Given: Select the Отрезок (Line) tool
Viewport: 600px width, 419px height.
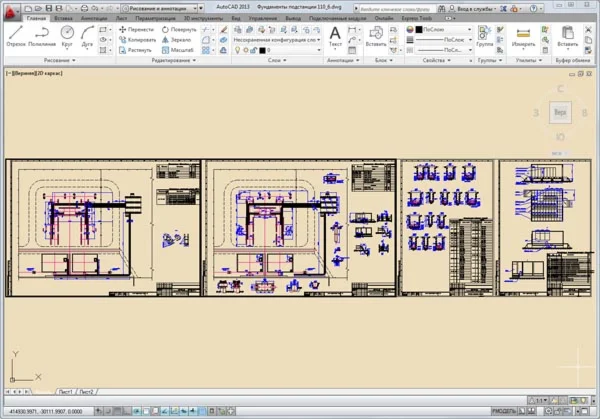Looking at the screenshot, I should (x=15, y=35).
